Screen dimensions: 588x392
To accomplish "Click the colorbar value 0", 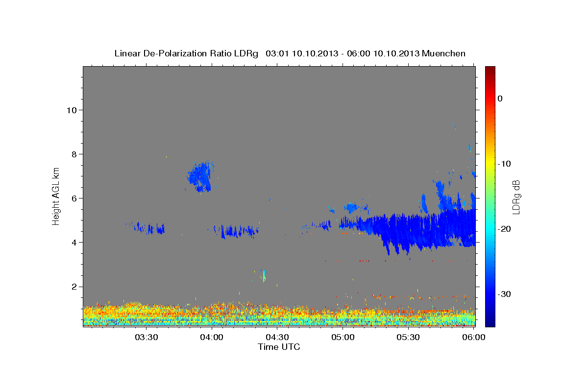I will (x=500, y=98).
